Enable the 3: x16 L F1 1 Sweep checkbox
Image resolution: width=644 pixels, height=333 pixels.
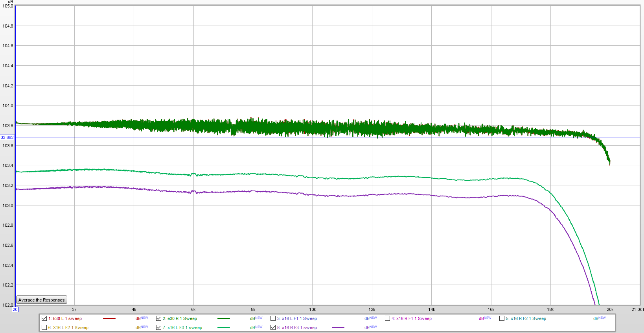273,318
